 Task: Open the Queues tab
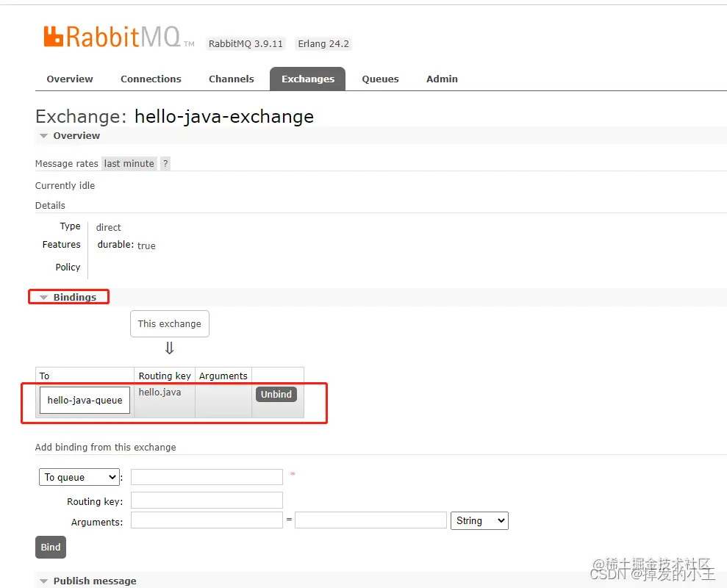point(380,79)
